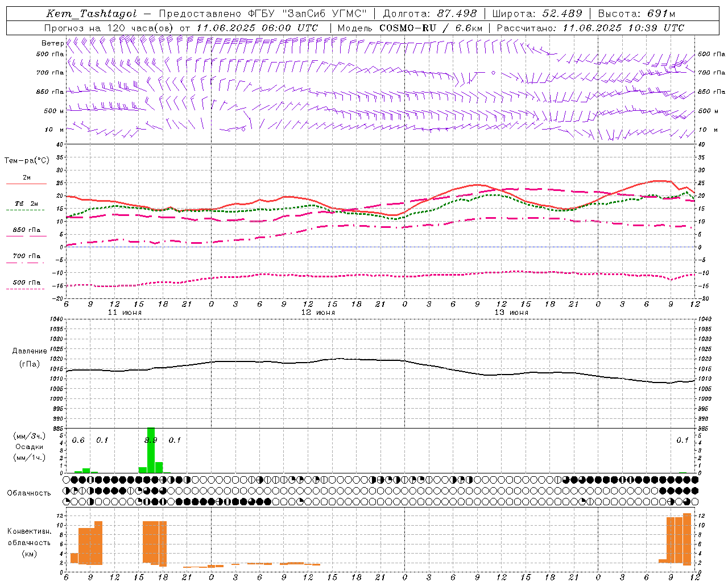The width and height of the screenshot is (728, 582).
Task: Click the '850 гПа' temperature legend entry
Action: point(26,230)
